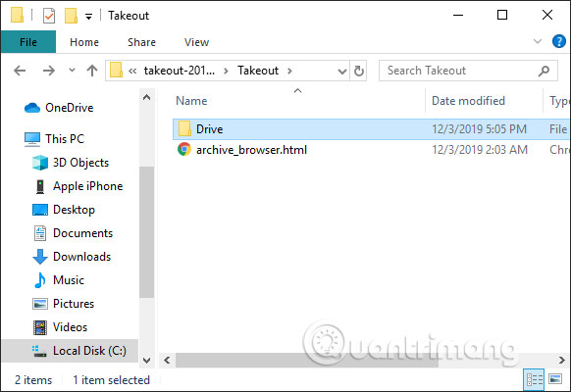
Task: Switch to Large icons view in status bar
Action: 555,379
